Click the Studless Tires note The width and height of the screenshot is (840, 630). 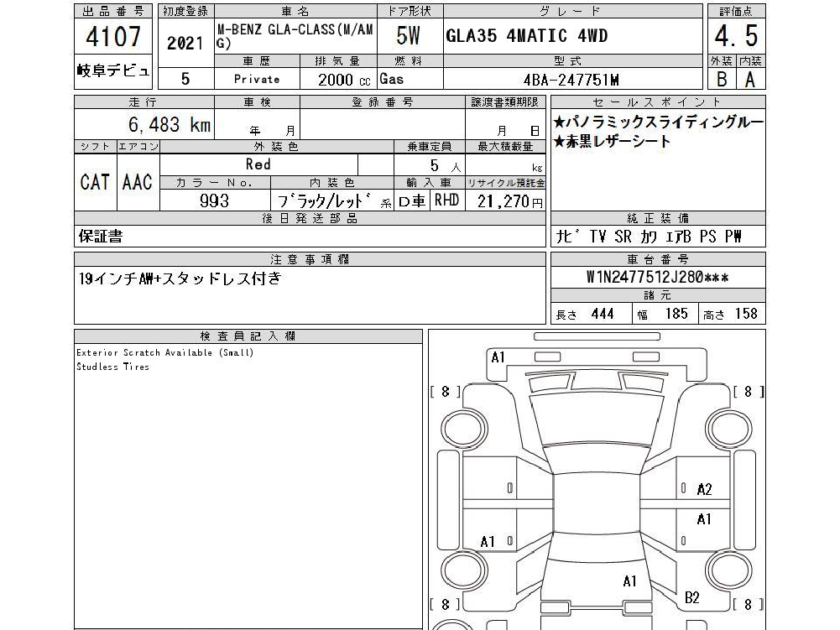(112, 367)
